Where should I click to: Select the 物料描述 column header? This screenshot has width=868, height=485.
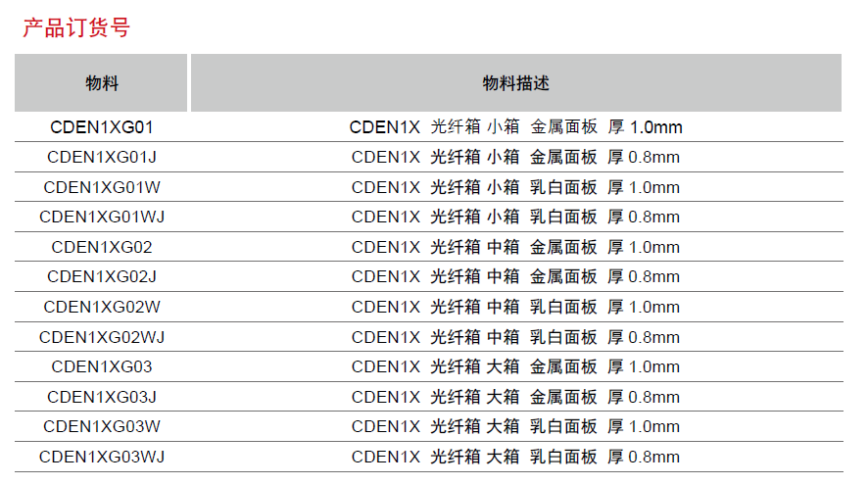pos(516,83)
